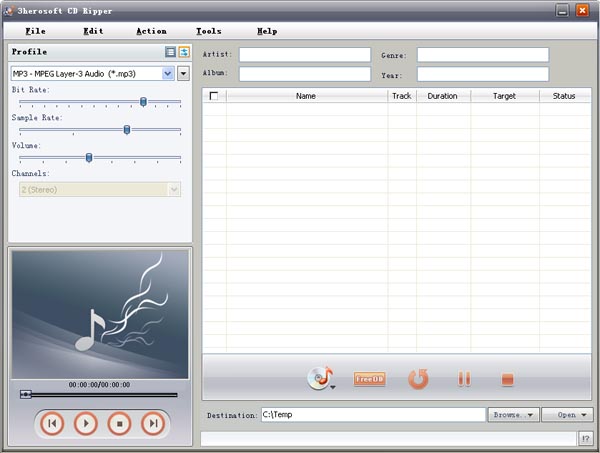
Task: Skip to previous track in player
Action: pos(52,424)
